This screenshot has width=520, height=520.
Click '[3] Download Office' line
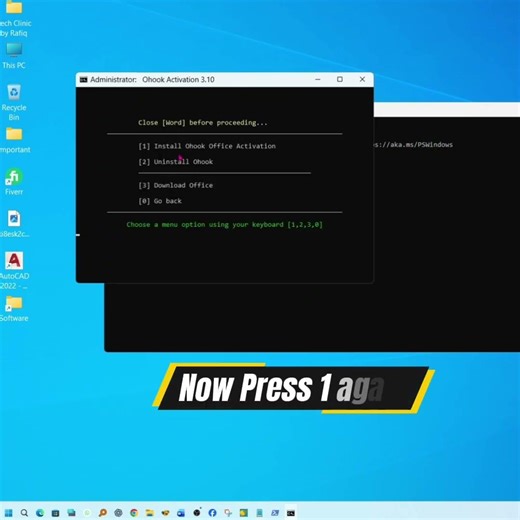click(175, 185)
